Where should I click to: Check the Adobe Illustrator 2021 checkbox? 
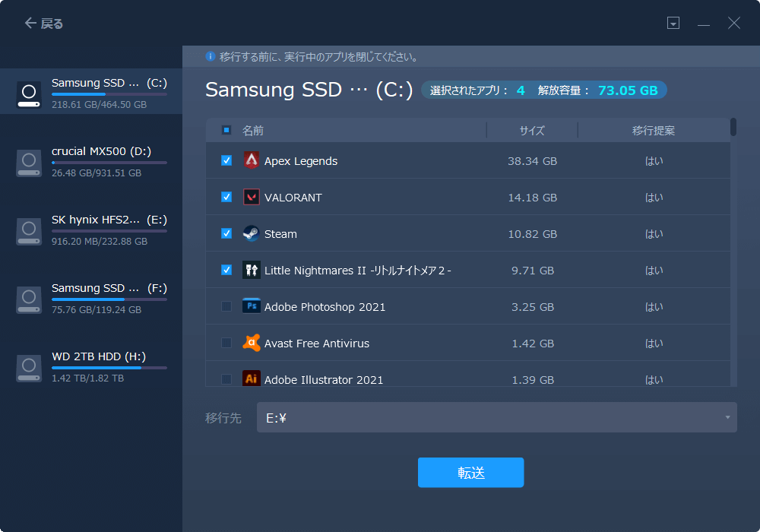(x=226, y=379)
